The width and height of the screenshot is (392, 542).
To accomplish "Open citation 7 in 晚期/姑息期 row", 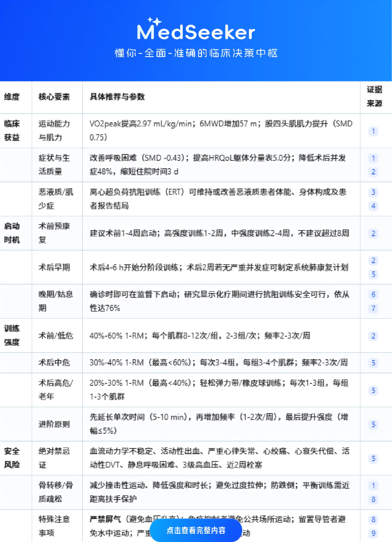I will [373, 308].
